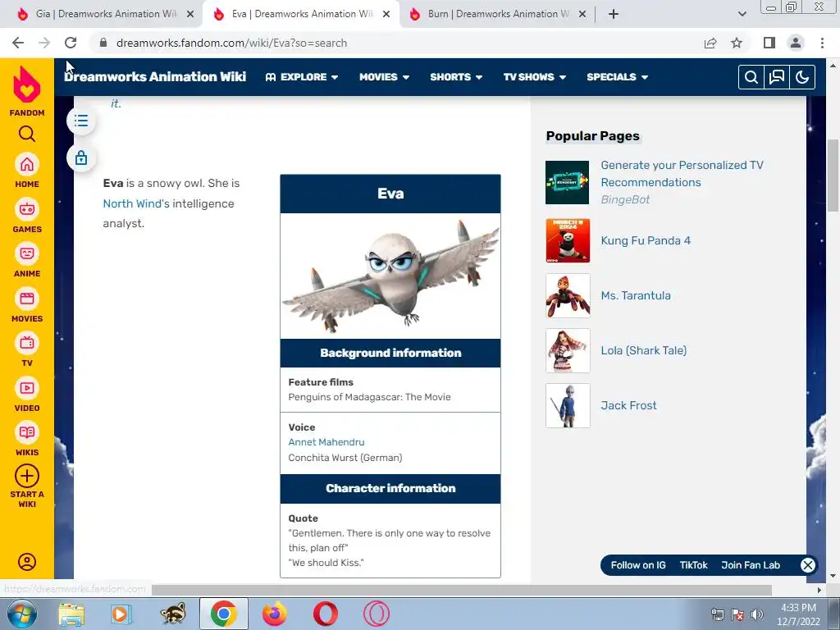This screenshot has height=630, width=840.
Task: Open the Anime section icon
Action: coord(27,254)
